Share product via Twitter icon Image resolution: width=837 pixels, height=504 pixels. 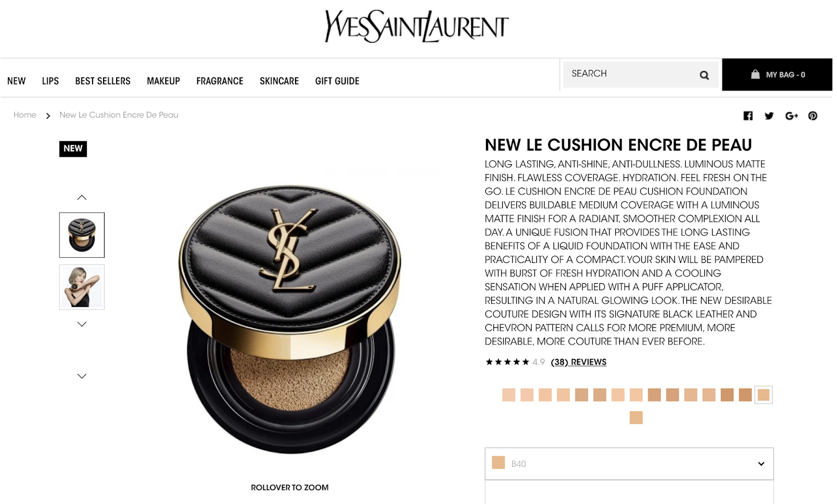769,116
